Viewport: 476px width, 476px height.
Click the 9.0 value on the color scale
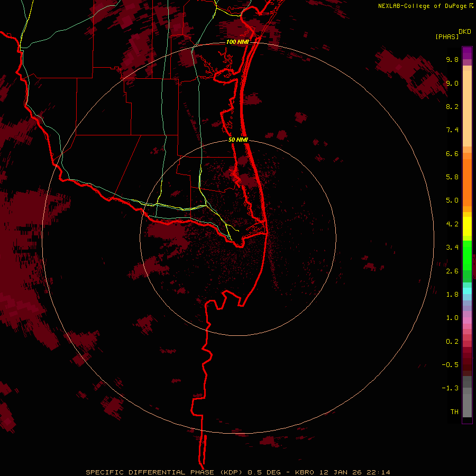pos(452,84)
